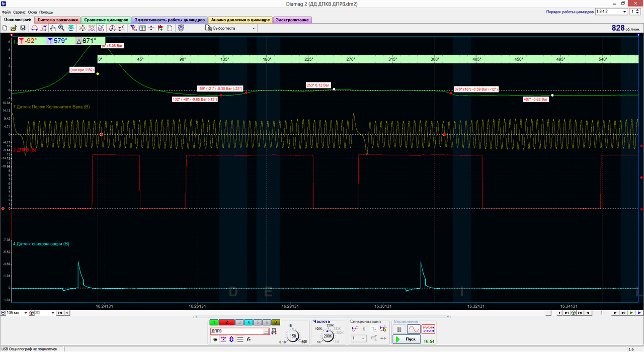This screenshot has width=644, height=352.
Task: Toggle the grid table icon
Action: point(142,28)
